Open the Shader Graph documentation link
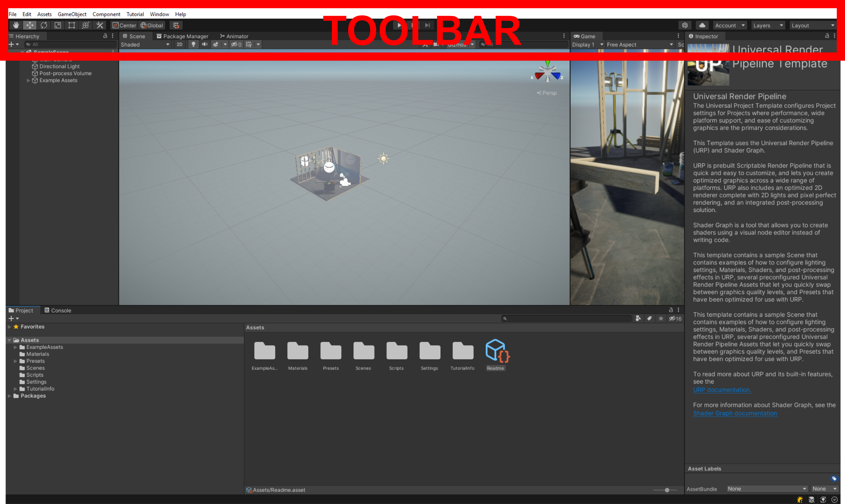The image size is (845, 504). coord(735,413)
